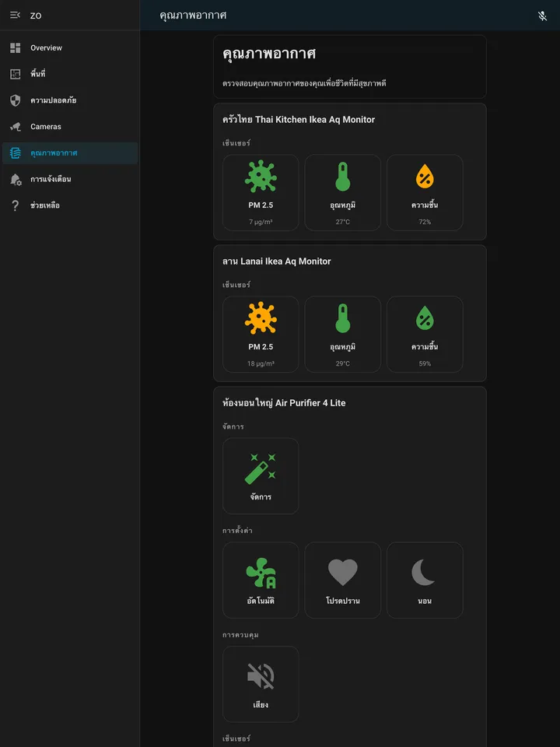Screen dimensions: 560x747
Task: Click the การควบคุม section label
Action: click(x=240, y=635)
